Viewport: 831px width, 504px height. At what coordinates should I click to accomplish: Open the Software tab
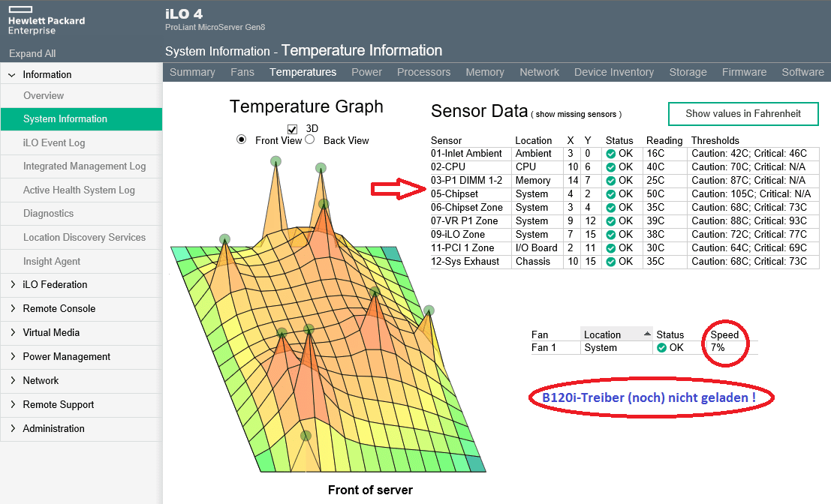[x=802, y=72]
